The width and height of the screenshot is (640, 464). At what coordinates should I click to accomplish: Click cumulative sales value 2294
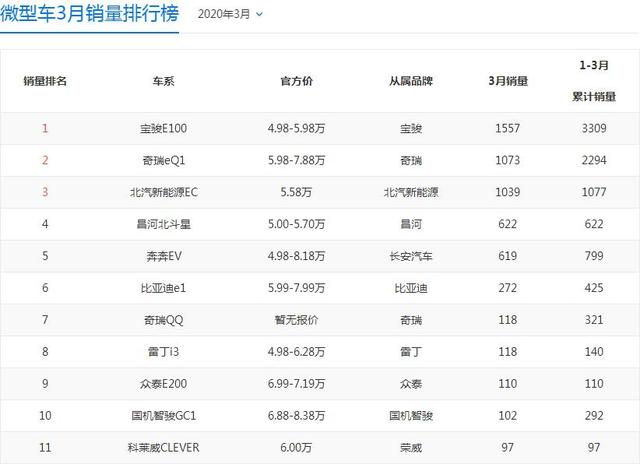(594, 160)
